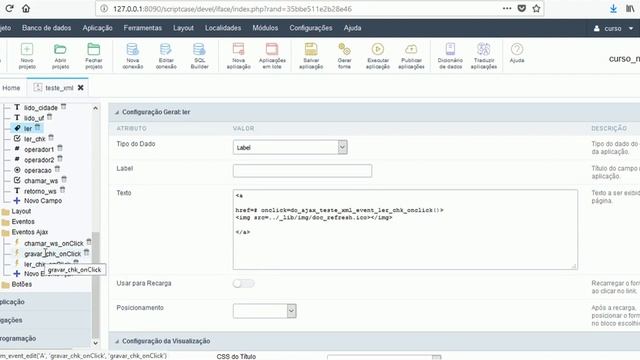Click trash icon beside operacao field
640x360 pixels.
pos(58,169)
